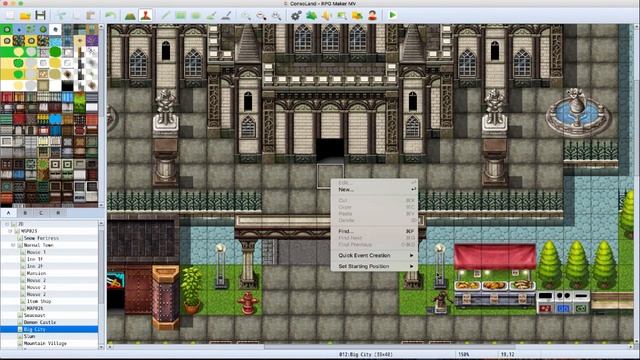Image resolution: width=640 pixels, height=360 pixels.
Task: Zoom in on the map
Action: click(246, 16)
